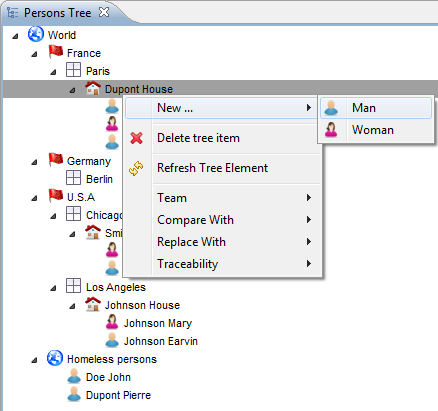Collapse the Johnson House node

click(72, 306)
